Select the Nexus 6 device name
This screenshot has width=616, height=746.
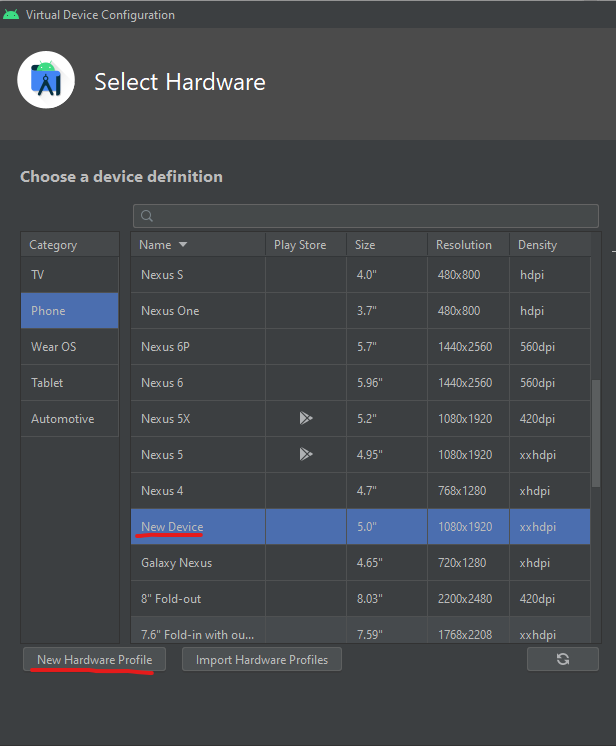point(162,383)
